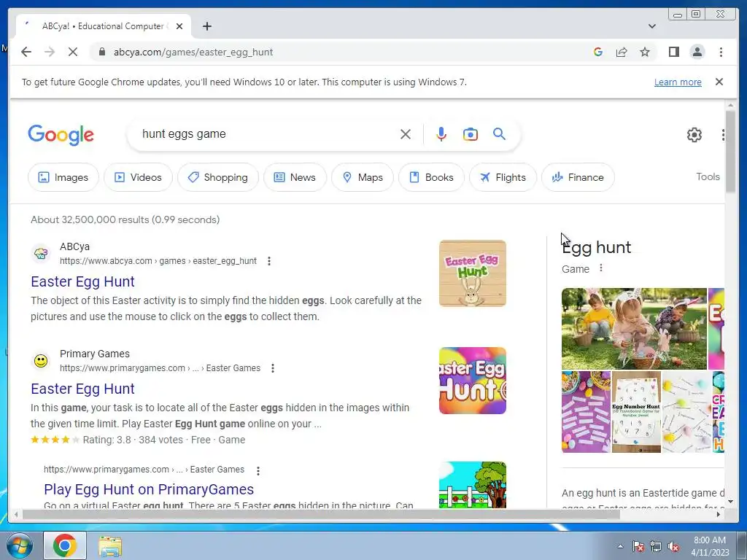747x560 pixels.
Task: Open Primary Games Easter Egg Hunt result
Action: point(82,389)
